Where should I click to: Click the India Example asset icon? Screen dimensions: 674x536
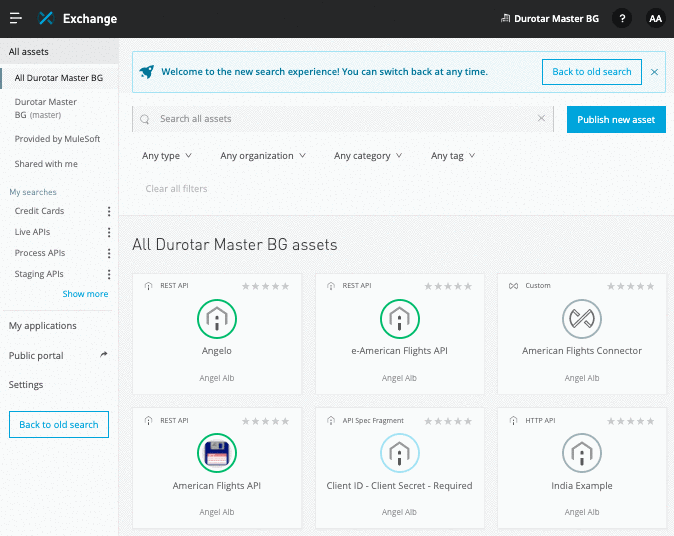[x=582, y=453]
